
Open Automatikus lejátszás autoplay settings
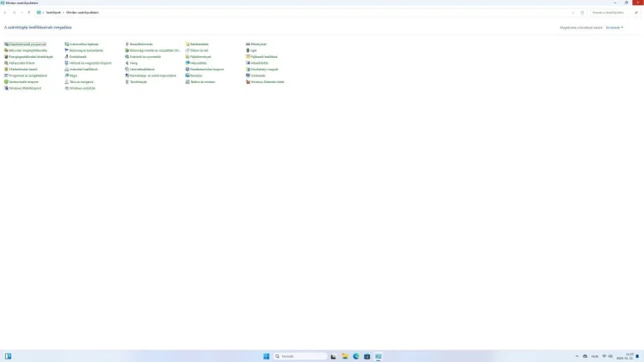pos(81,44)
